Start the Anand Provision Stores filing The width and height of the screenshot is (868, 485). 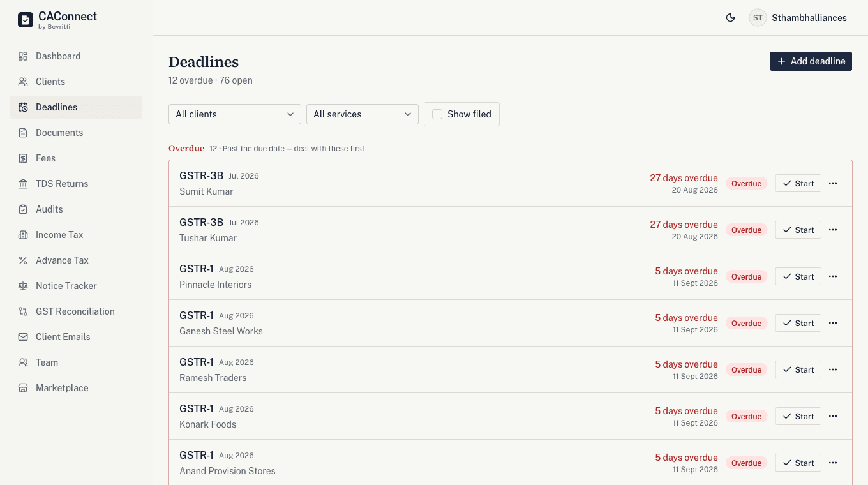(798, 463)
